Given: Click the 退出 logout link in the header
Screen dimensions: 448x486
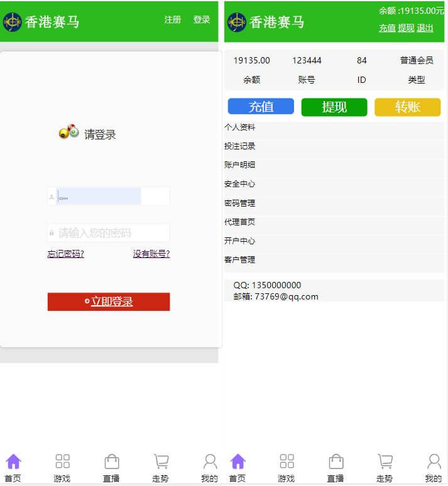Looking at the screenshot, I should (x=425, y=28).
